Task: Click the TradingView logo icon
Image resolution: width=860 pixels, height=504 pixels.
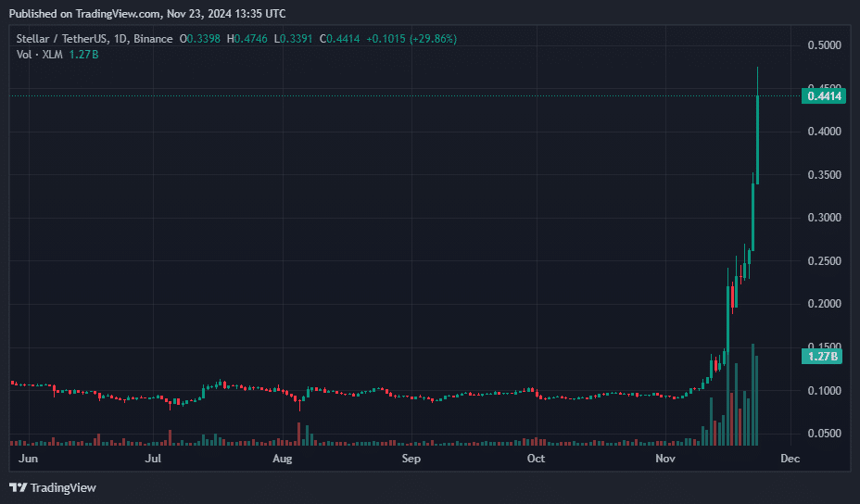Action: (18, 487)
